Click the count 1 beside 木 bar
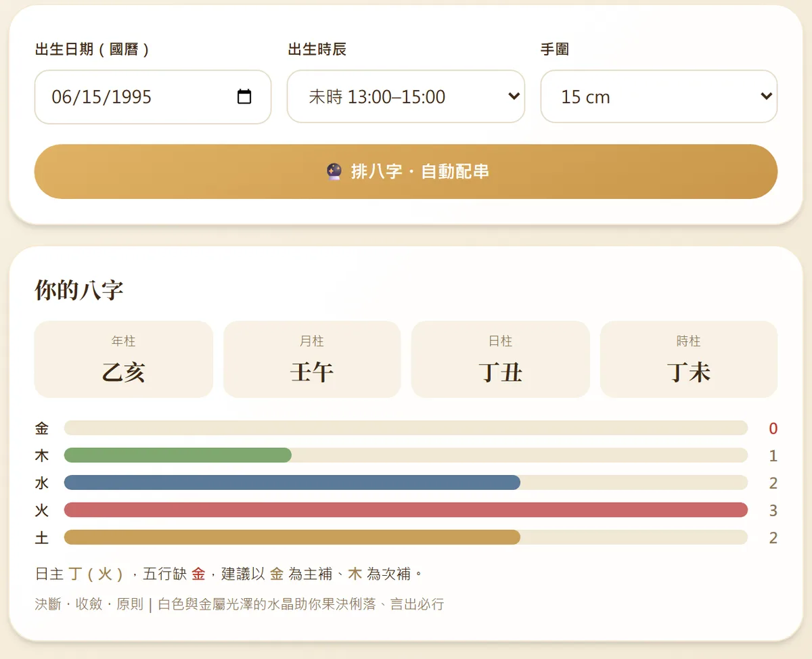The width and height of the screenshot is (812, 659). pos(773,456)
